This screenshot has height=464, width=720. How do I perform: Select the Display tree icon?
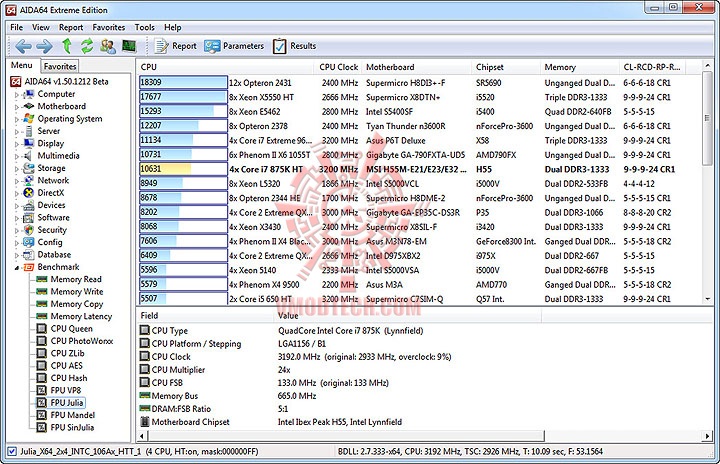pyautogui.click(x=29, y=143)
